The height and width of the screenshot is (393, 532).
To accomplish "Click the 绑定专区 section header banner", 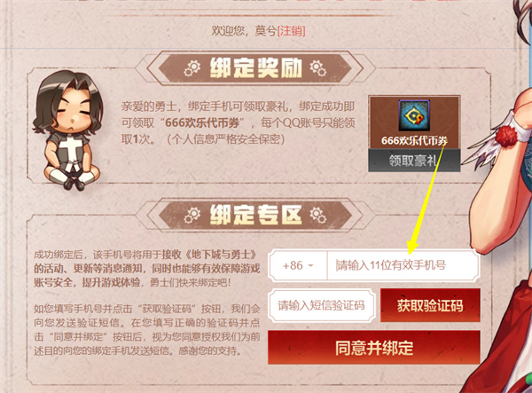I will tap(255, 216).
